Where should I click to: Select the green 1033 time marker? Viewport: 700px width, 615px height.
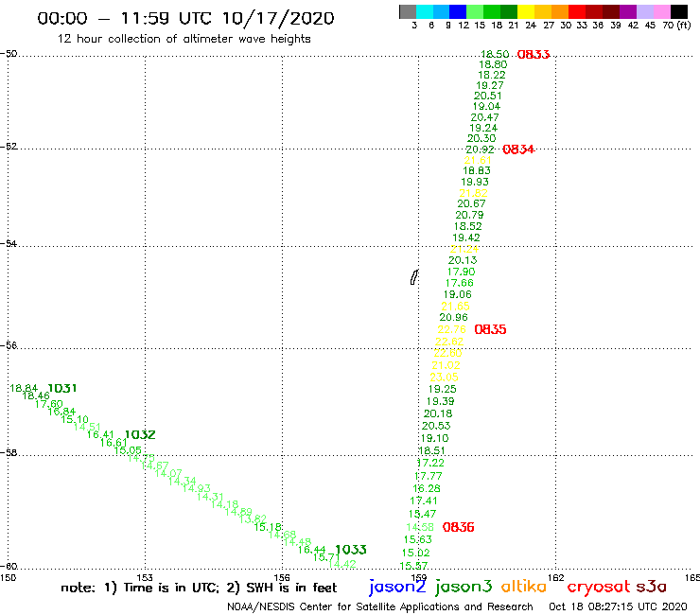coord(351,550)
